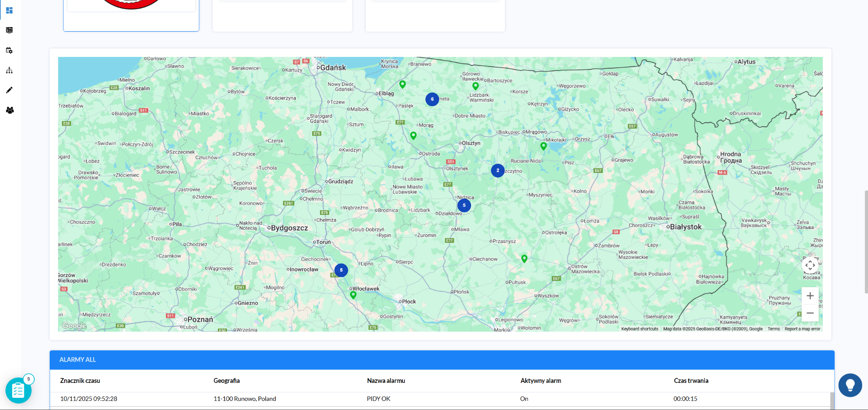Open the hierarchy tree sidebar icon

tap(9, 70)
